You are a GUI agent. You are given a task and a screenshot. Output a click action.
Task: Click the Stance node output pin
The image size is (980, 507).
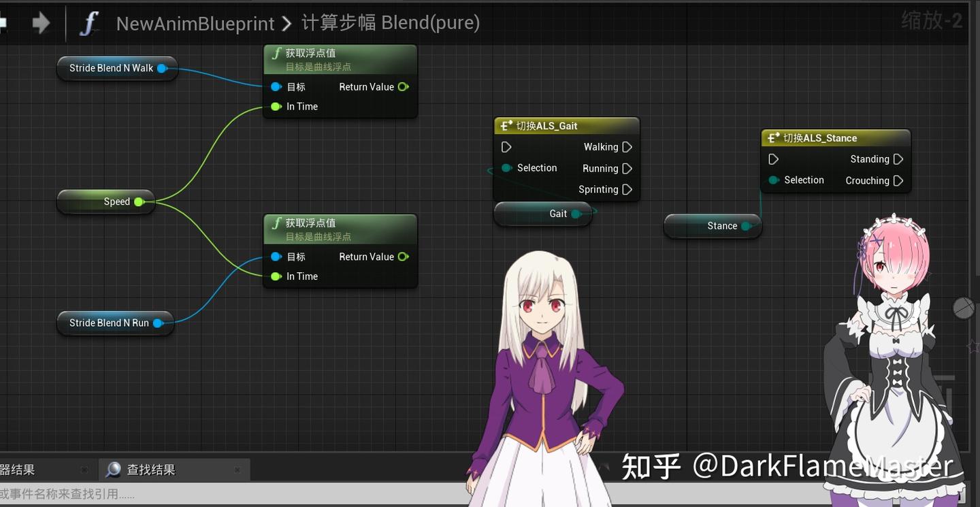point(746,226)
